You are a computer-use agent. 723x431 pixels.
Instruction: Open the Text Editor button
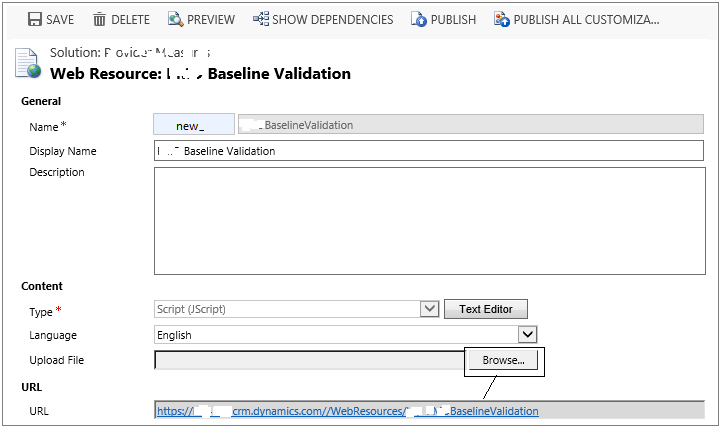485,309
